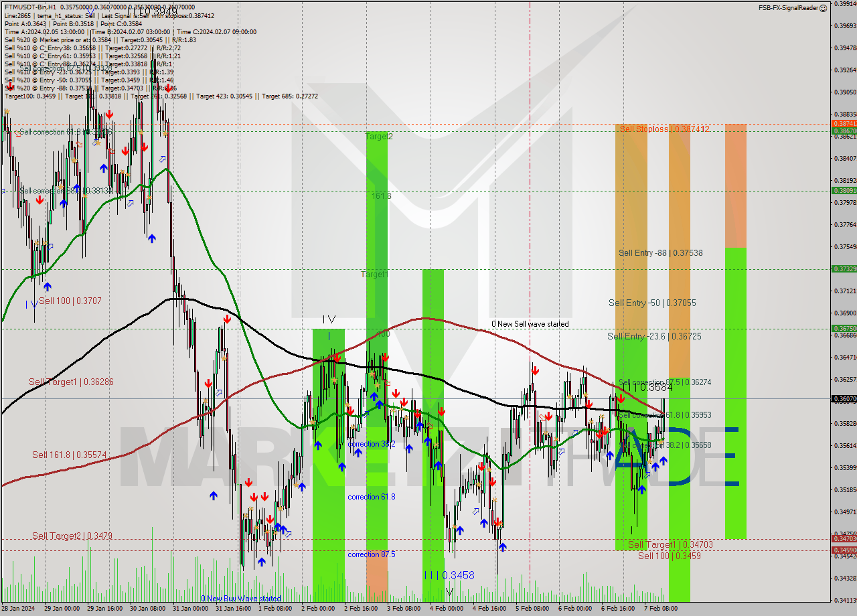Viewport: 857px width, 616px height.
Task: Select the Target1 label on green bar
Action: click(374, 275)
